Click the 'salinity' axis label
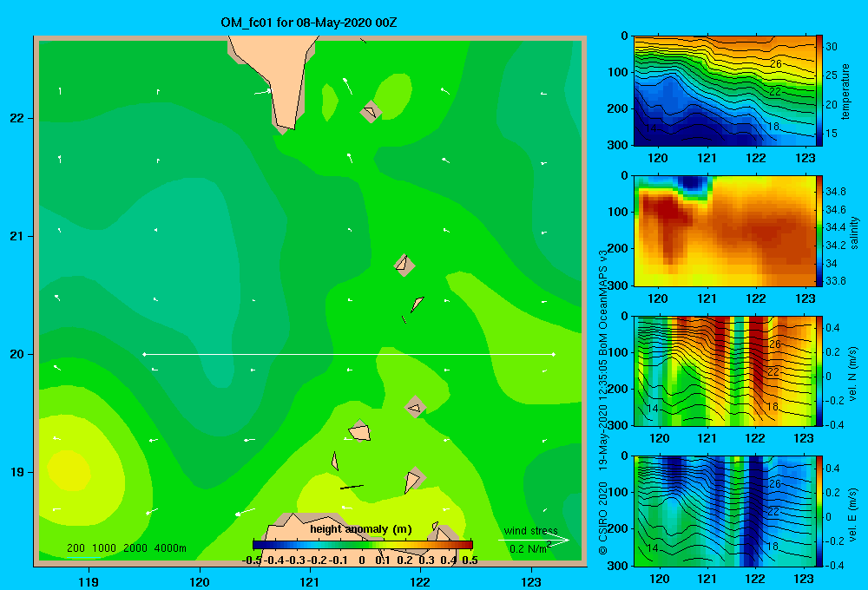Image resolution: width=868 pixels, height=590 pixels. click(x=854, y=232)
